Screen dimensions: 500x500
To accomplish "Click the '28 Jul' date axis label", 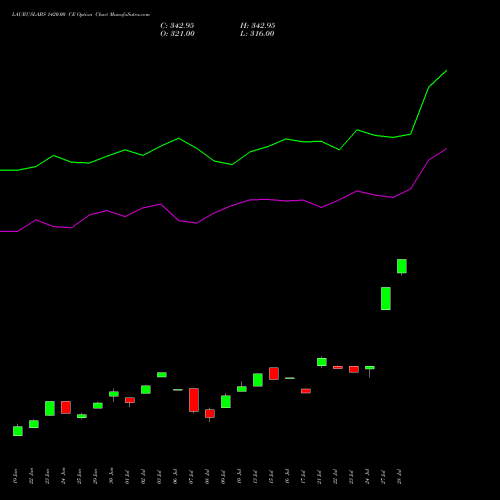I will pyautogui.click(x=399, y=477).
